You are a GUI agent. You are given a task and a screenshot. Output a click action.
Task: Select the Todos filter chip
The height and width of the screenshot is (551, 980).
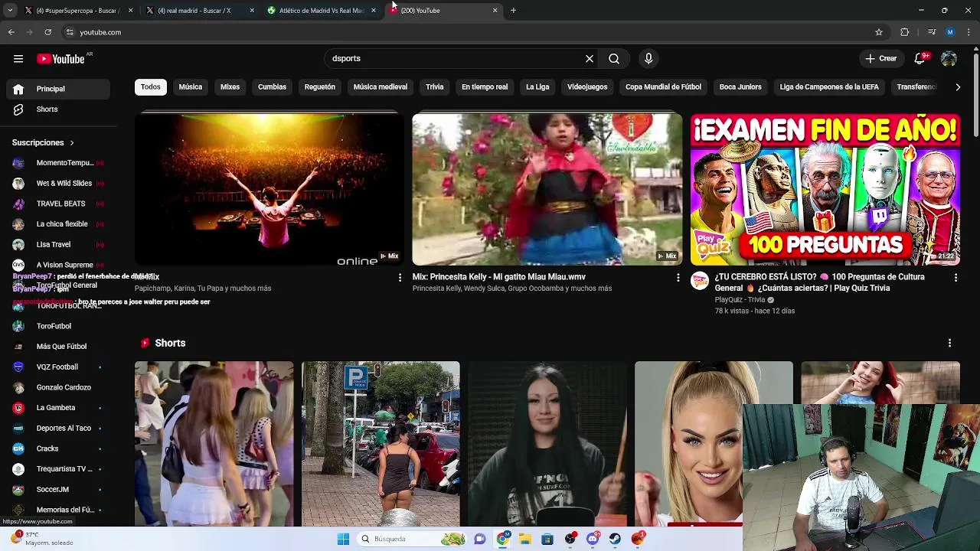(x=151, y=87)
